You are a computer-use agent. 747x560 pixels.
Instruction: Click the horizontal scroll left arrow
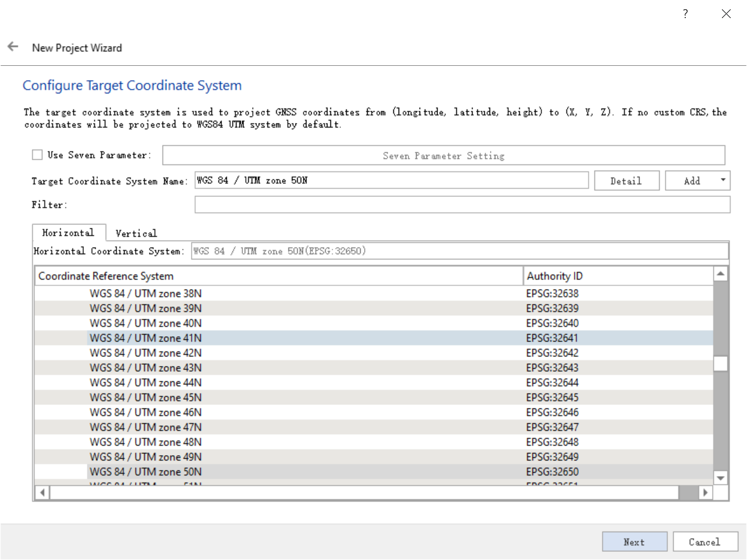point(42,492)
